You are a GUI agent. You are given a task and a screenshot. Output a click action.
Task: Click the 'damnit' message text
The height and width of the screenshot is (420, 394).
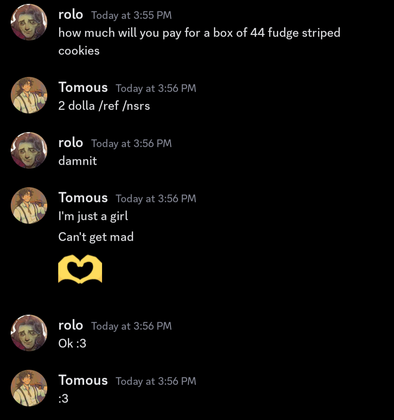(78, 161)
